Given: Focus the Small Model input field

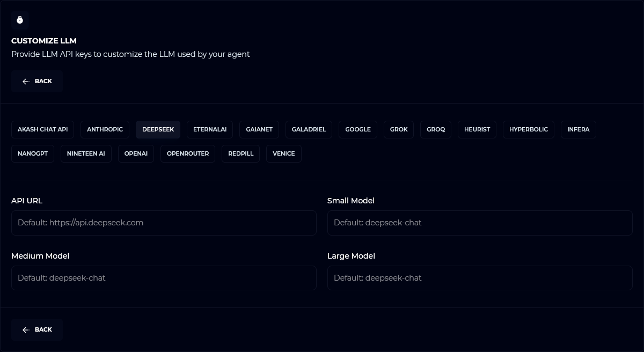Looking at the screenshot, I should click(x=480, y=223).
